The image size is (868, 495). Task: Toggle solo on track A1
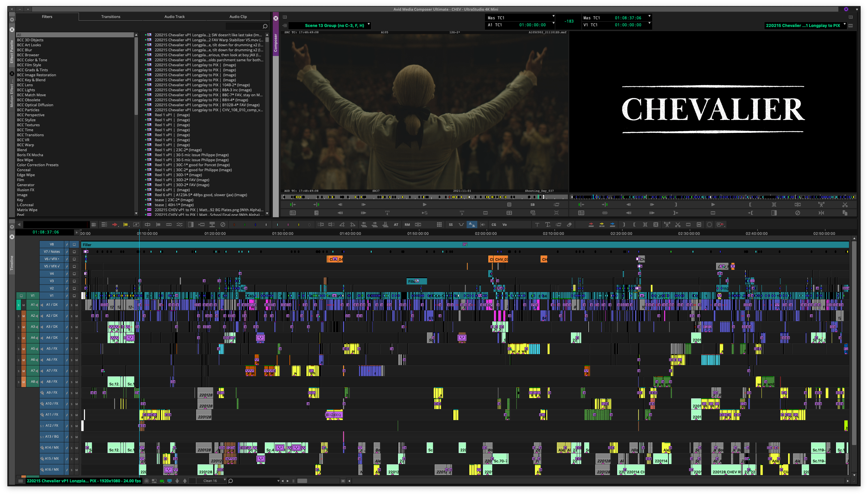tap(19, 305)
